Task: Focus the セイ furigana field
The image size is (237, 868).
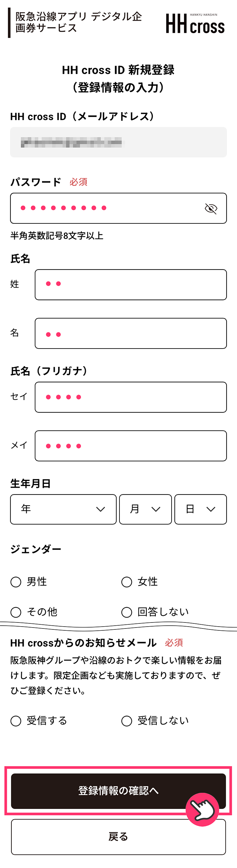Action: tap(131, 397)
